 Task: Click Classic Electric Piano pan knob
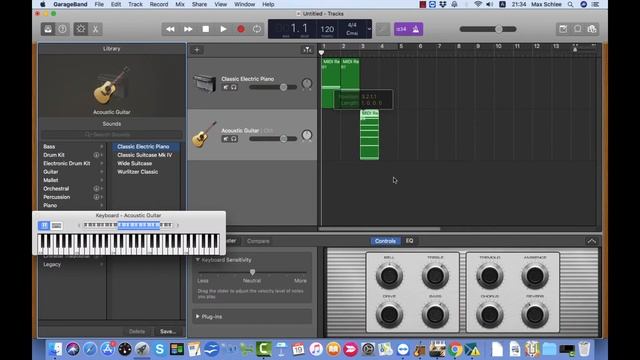pos(307,84)
